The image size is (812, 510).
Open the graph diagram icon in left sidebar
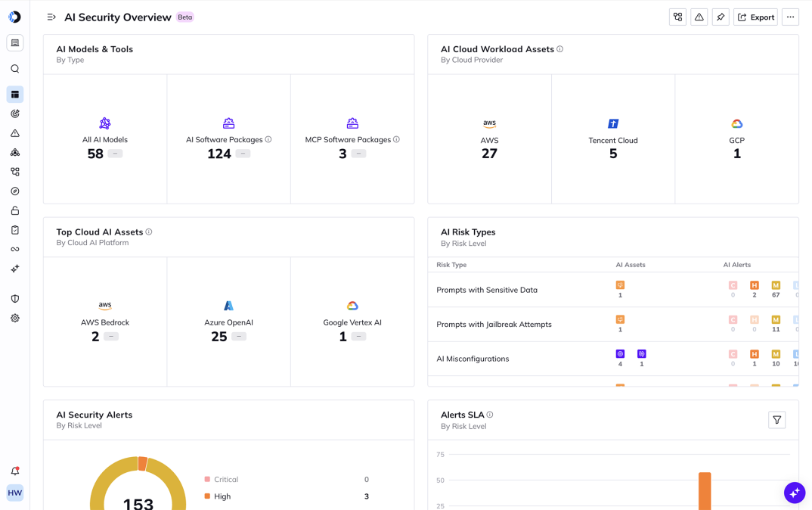pyautogui.click(x=15, y=172)
